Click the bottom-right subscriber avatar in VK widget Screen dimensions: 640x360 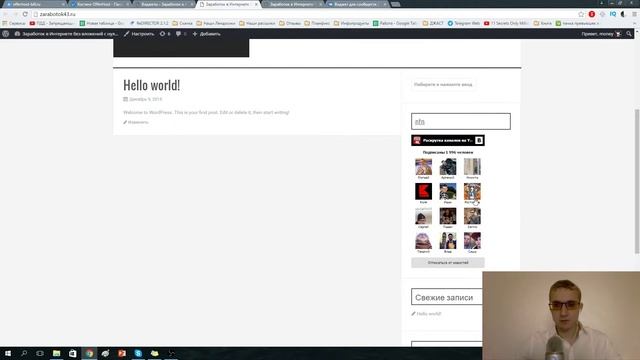pos(472,240)
